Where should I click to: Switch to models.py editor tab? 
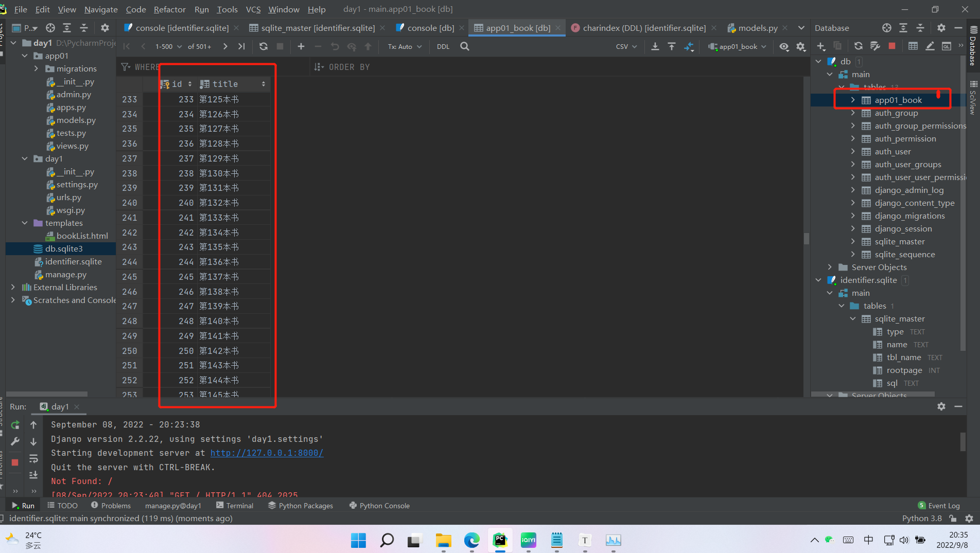[758, 28]
